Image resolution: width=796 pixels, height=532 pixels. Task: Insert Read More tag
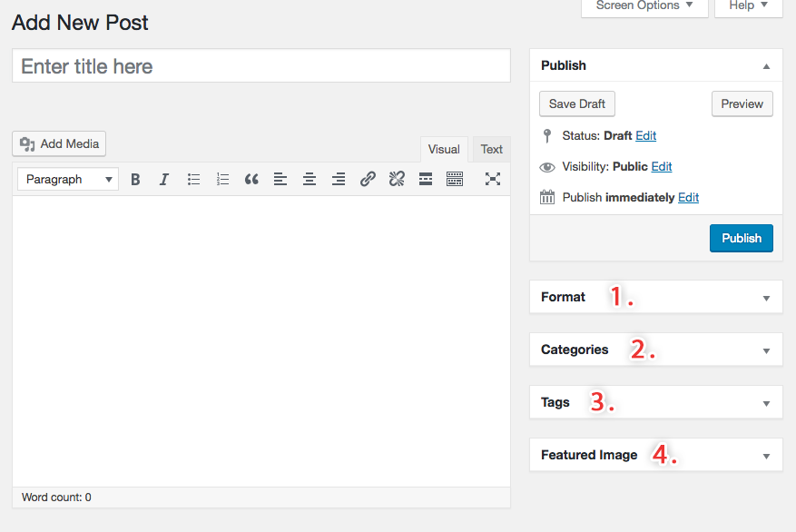(426, 180)
